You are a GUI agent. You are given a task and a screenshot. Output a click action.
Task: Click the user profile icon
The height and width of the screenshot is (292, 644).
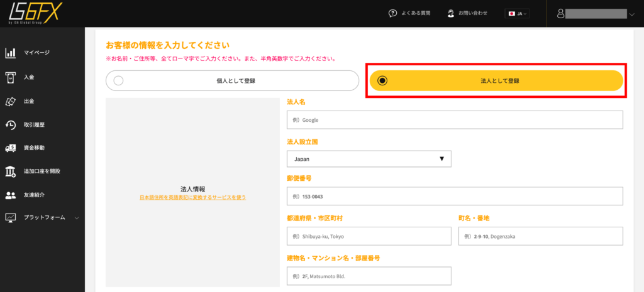(x=560, y=14)
